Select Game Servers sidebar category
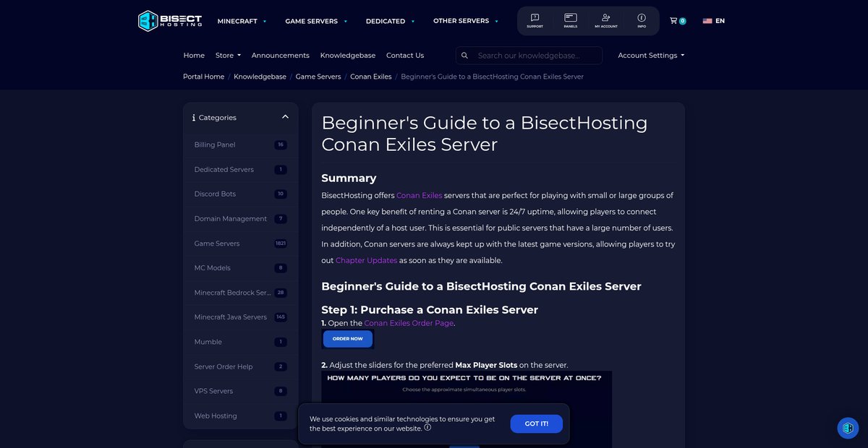The image size is (868, 448). coord(240,244)
